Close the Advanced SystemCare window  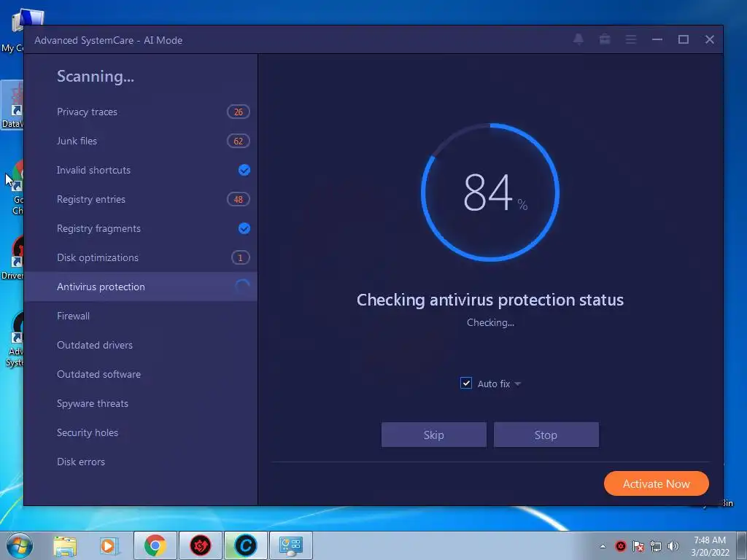pos(709,39)
